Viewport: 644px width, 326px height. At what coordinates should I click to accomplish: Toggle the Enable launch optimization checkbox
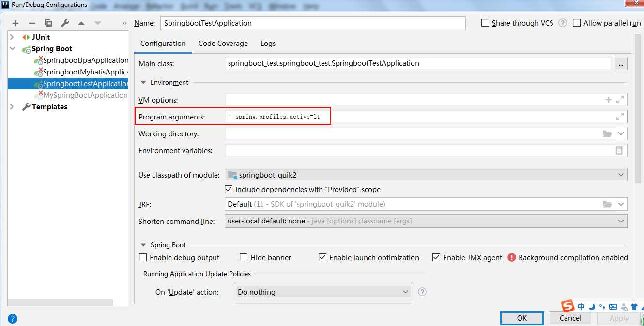(x=322, y=257)
